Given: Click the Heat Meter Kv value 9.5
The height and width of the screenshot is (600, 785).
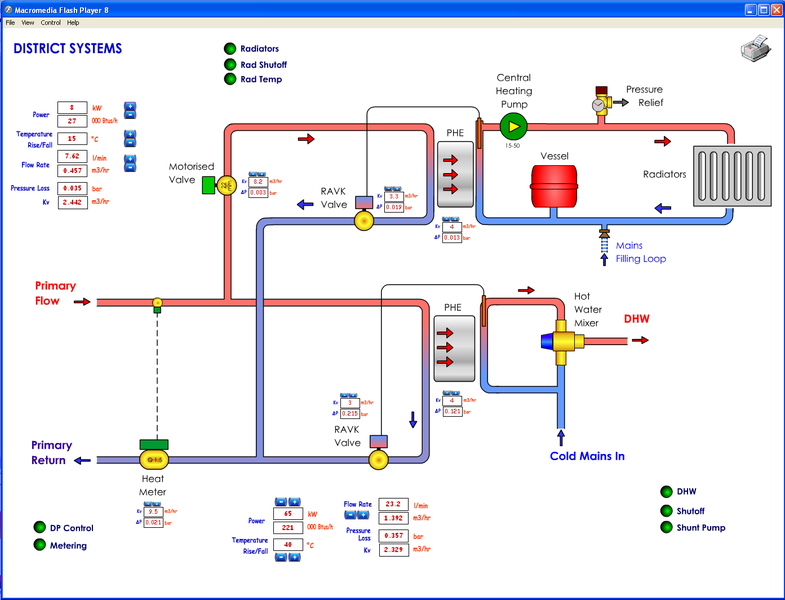Looking at the screenshot, I should pos(154,512).
